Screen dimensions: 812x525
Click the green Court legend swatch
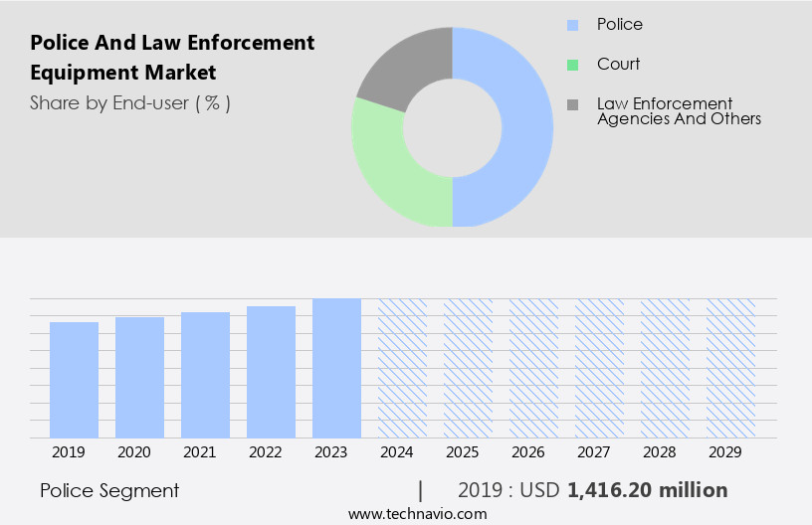click(572, 65)
